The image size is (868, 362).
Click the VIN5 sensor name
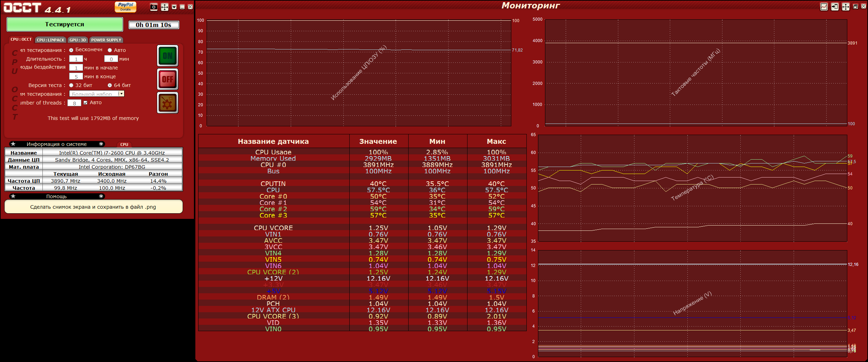coord(273,259)
